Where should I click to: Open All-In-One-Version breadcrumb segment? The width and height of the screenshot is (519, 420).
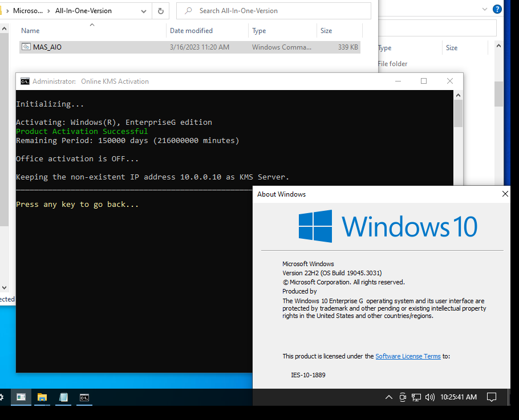[83, 11]
